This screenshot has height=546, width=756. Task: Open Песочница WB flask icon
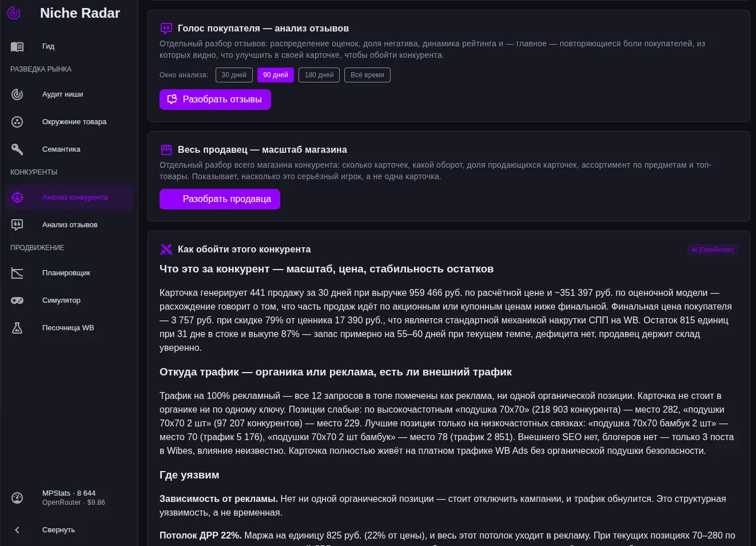(17, 328)
